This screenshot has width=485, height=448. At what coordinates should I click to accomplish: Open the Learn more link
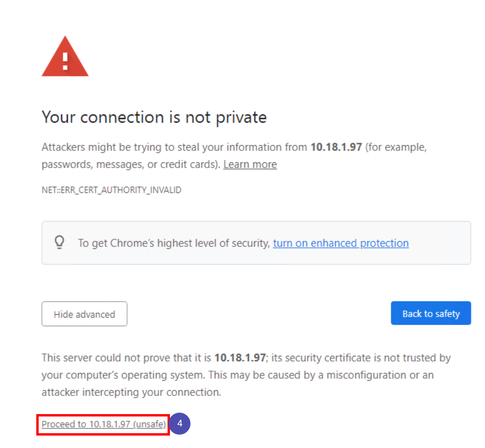tap(250, 164)
